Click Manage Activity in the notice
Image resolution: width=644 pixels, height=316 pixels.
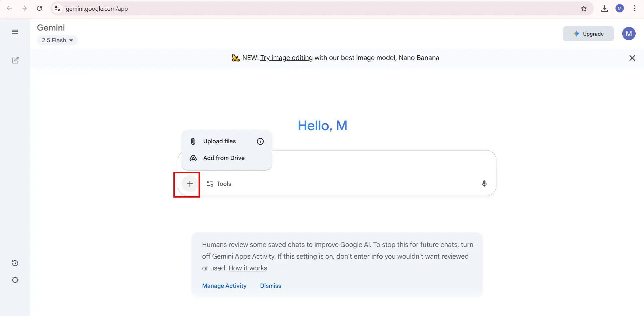pos(224,286)
